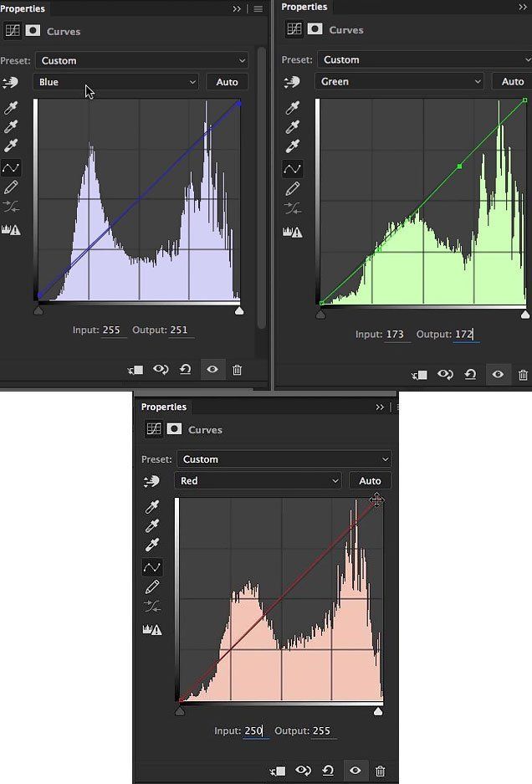Toggle view previous state in the Red panel
Viewport: 532px width, 784px height.
tap(304, 771)
